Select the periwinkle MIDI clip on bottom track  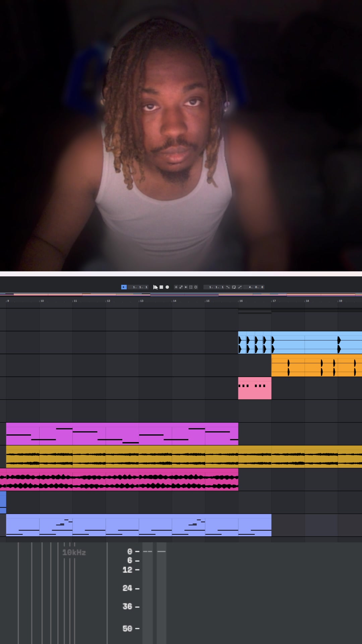139,525
